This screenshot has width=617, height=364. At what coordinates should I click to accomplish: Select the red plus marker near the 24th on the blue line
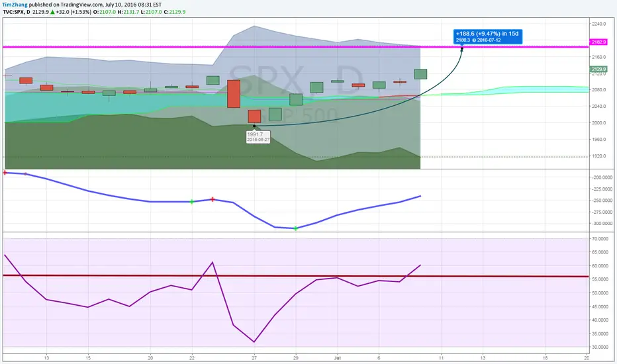pyautogui.click(x=213, y=199)
